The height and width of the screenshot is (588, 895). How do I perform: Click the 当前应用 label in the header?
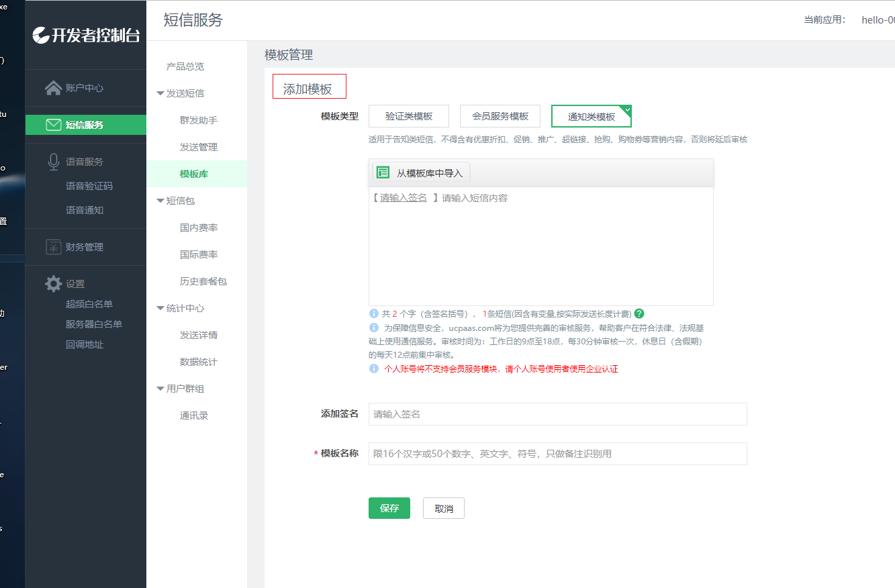click(825, 19)
